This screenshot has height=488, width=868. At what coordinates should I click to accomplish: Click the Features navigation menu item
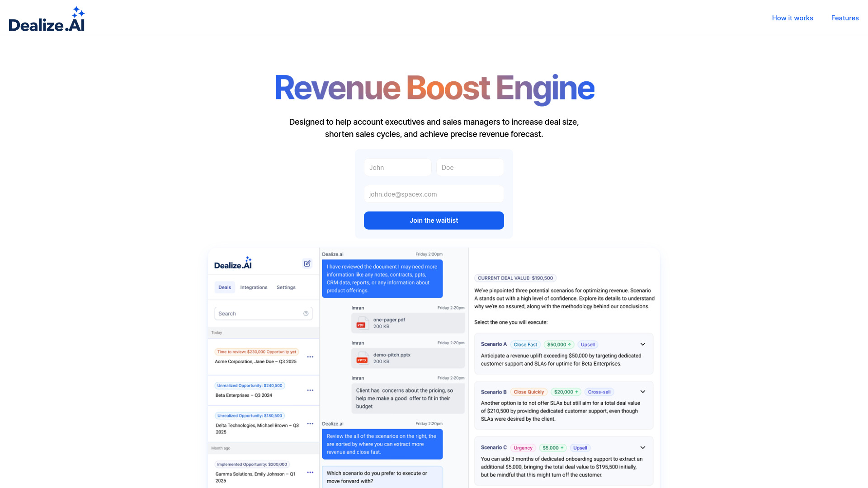pos(845,18)
